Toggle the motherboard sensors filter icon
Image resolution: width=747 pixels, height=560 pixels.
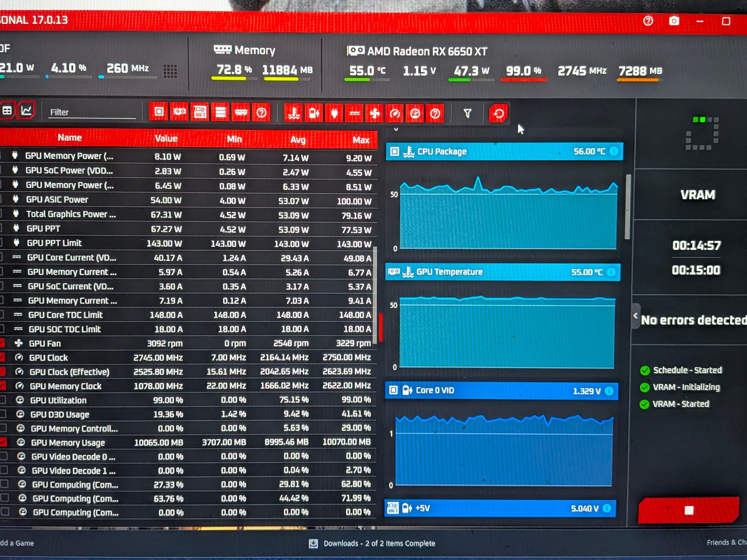point(200,112)
